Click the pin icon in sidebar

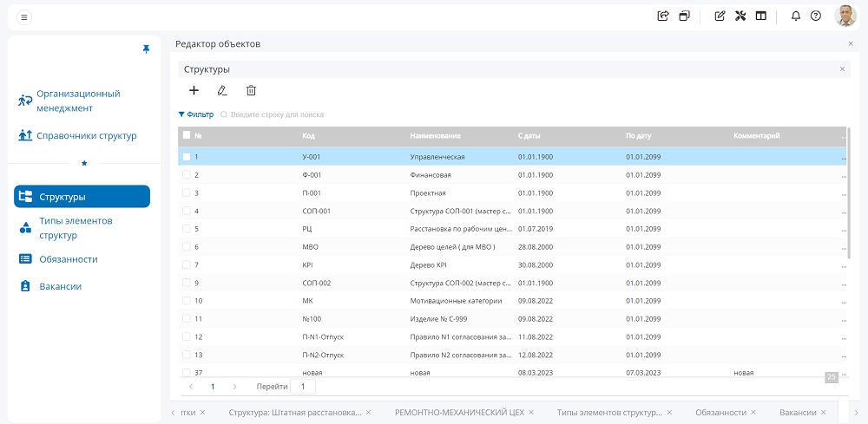coord(146,49)
